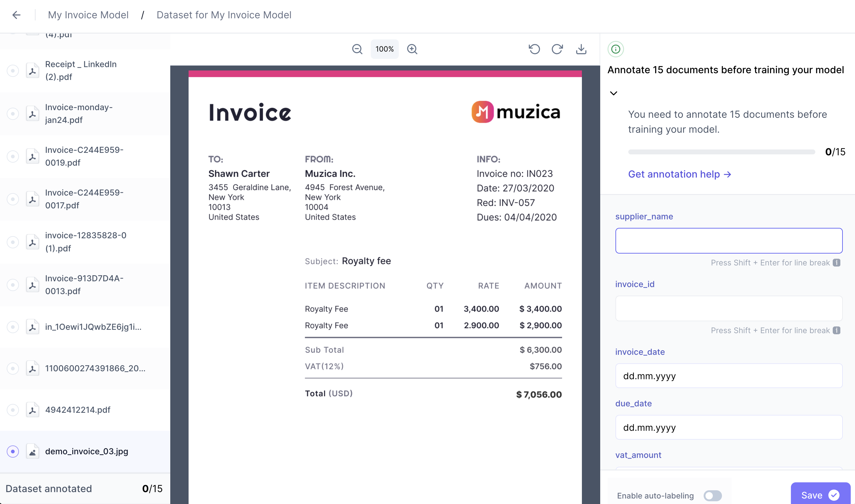The width and height of the screenshot is (855, 504).
Task: Click the PDF icon for Invoice-913D7D4A-0013.pdf
Action: [x=33, y=285]
